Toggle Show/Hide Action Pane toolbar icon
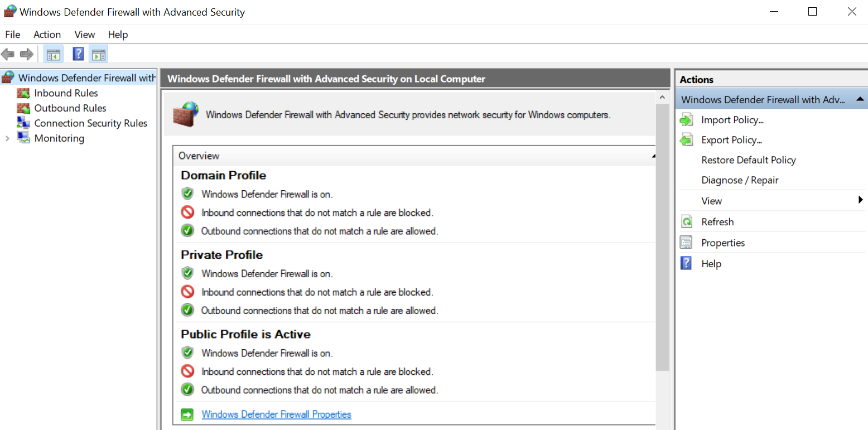The image size is (868, 430). click(98, 54)
